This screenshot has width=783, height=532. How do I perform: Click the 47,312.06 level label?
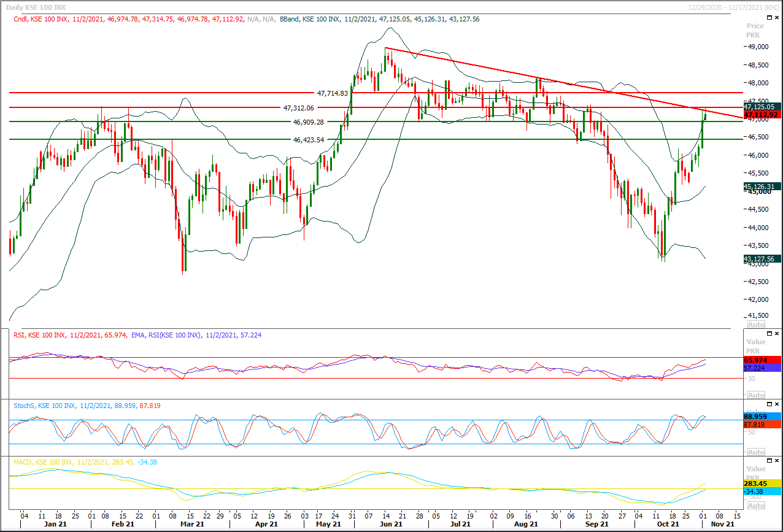point(298,108)
